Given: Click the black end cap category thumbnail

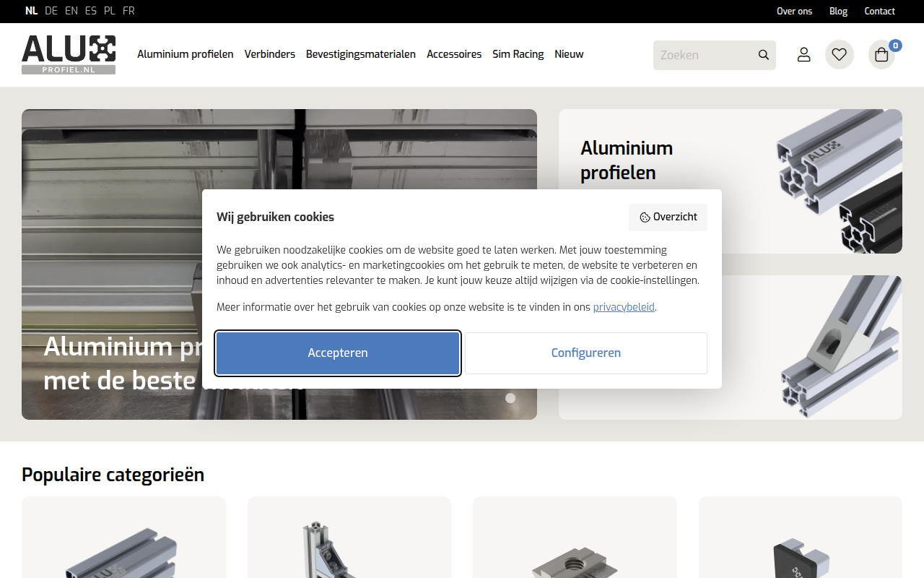Looking at the screenshot, I should (x=801, y=538).
